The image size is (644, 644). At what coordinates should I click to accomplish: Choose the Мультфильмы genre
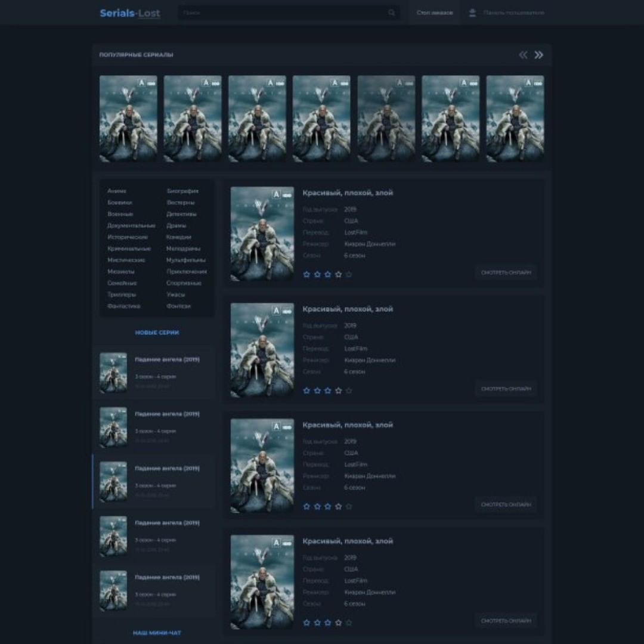coord(185,260)
